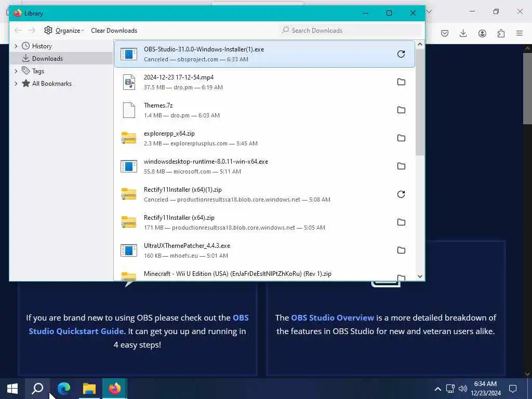Screen dimensions: 532x399
Task: Click downloads list scroll up arrow
Action: tap(420, 45)
